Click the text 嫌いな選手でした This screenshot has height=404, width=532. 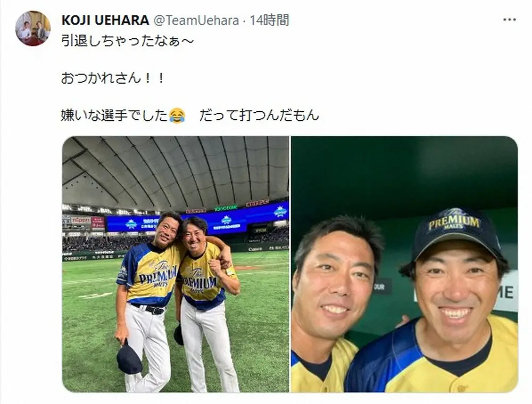[x=115, y=116]
